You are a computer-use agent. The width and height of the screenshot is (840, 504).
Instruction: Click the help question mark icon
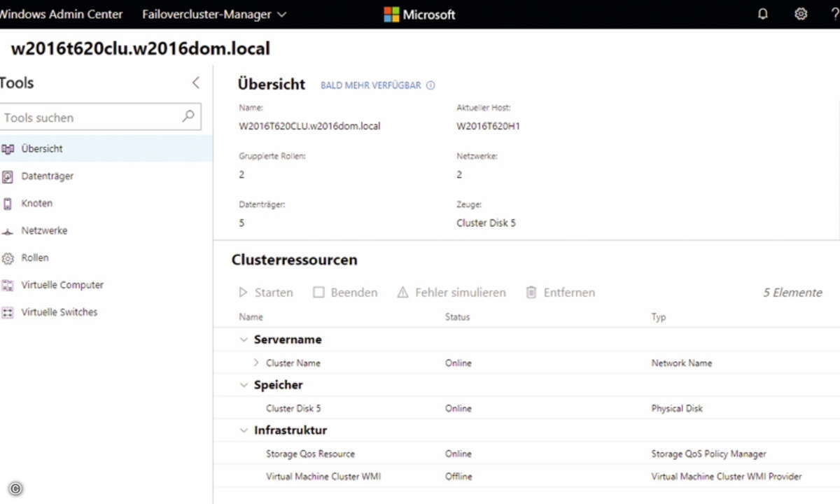(834, 14)
